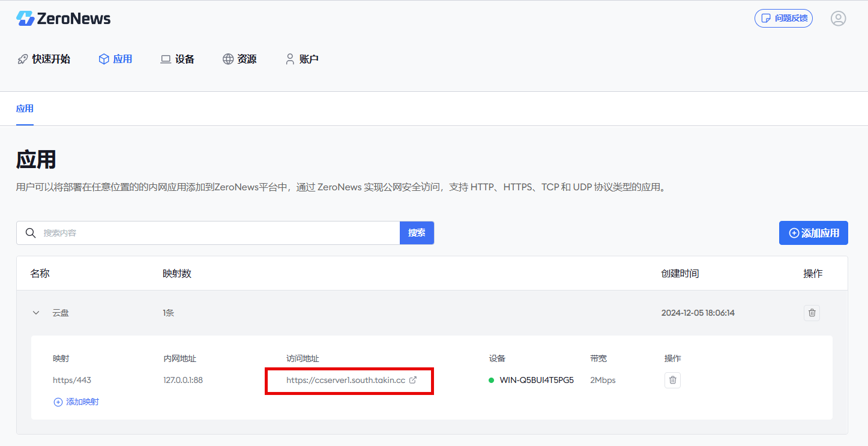This screenshot has height=446, width=868.
Task: Go to the 应用 navigation menu
Action: tap(115, 59)
